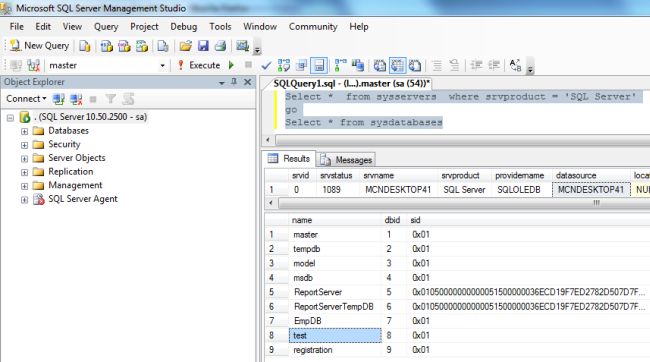The image size is (650, 362).
Task: Decrease the indent
Action: tap(476, 65)
